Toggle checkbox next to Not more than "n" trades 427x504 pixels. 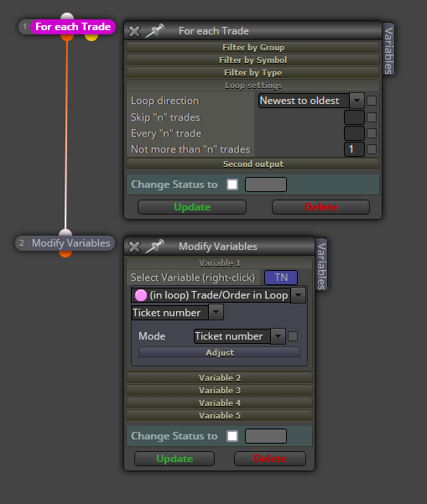372,149
